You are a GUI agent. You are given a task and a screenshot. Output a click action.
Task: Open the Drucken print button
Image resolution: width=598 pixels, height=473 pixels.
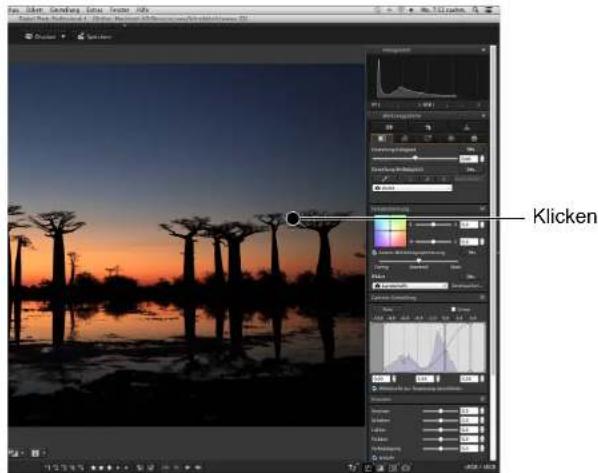click(x=40, y=37)
